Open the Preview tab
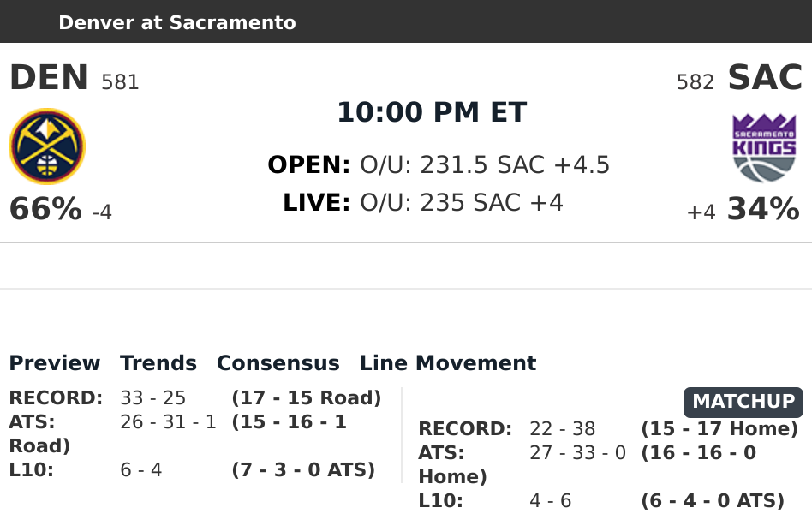 (55, 363)
